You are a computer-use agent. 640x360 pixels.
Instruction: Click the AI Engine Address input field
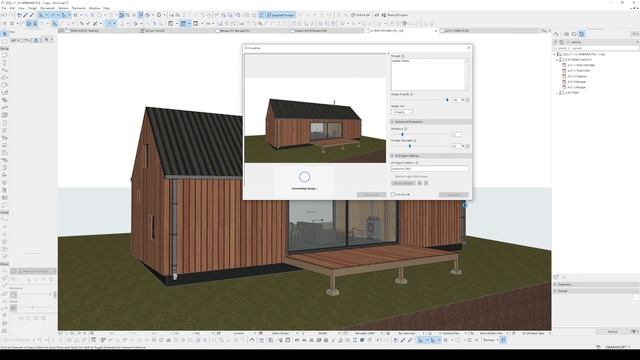pyautogui.click(x=430, y=168)
